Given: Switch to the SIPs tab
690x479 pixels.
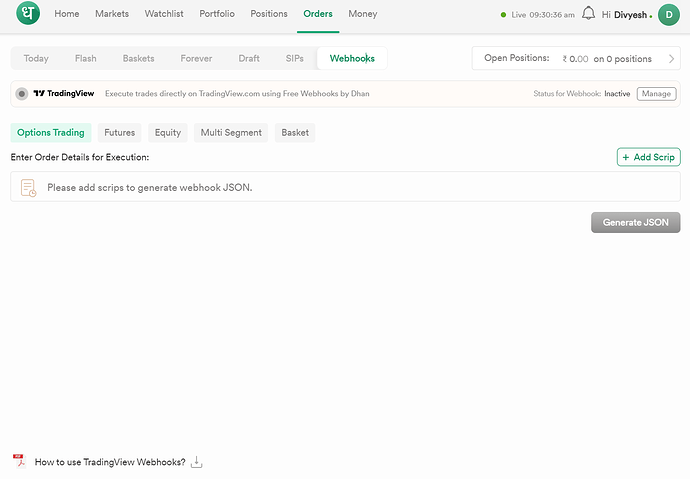Looking at the screenshot, I should click(294, 59).
